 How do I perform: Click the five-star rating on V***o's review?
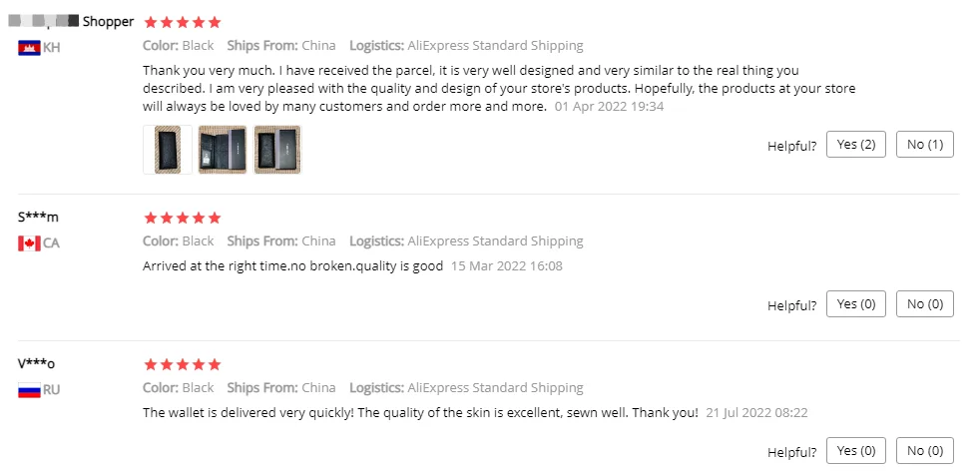tap(183, 364)
